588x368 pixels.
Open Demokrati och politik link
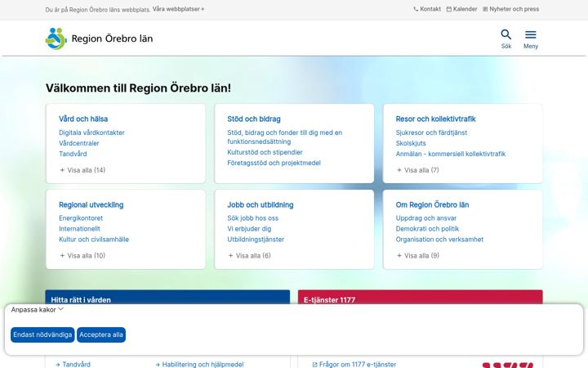coord(427,229)
